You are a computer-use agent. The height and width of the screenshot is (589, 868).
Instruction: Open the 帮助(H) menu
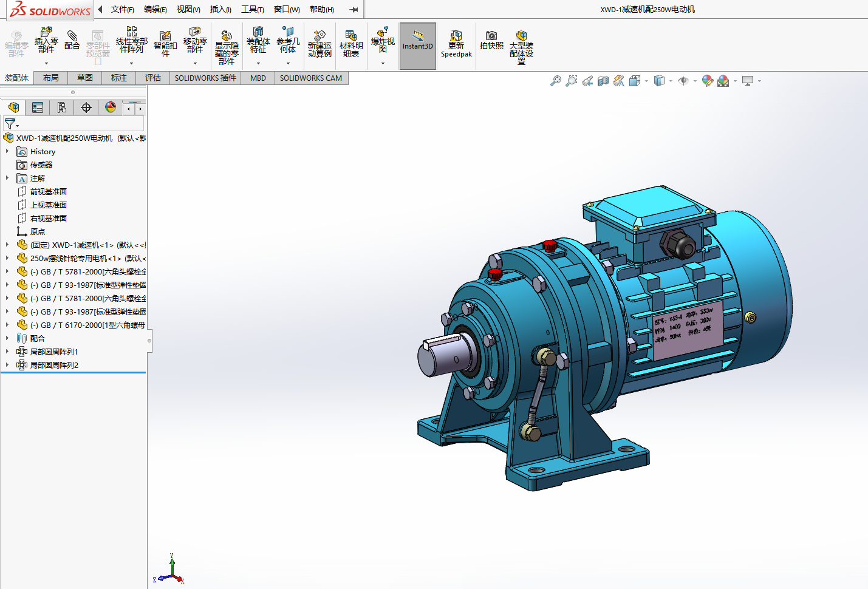322,9
